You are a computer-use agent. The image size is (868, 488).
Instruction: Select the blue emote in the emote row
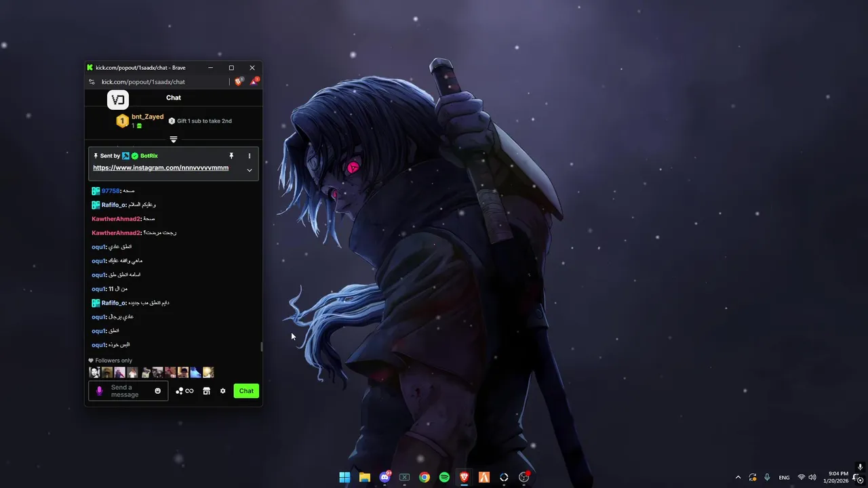click(x=195, y=372)
